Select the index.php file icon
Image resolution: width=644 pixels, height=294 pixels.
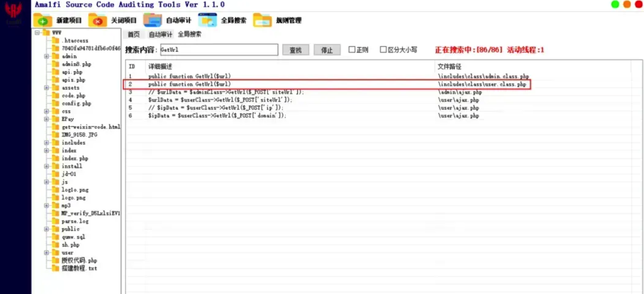56,158
